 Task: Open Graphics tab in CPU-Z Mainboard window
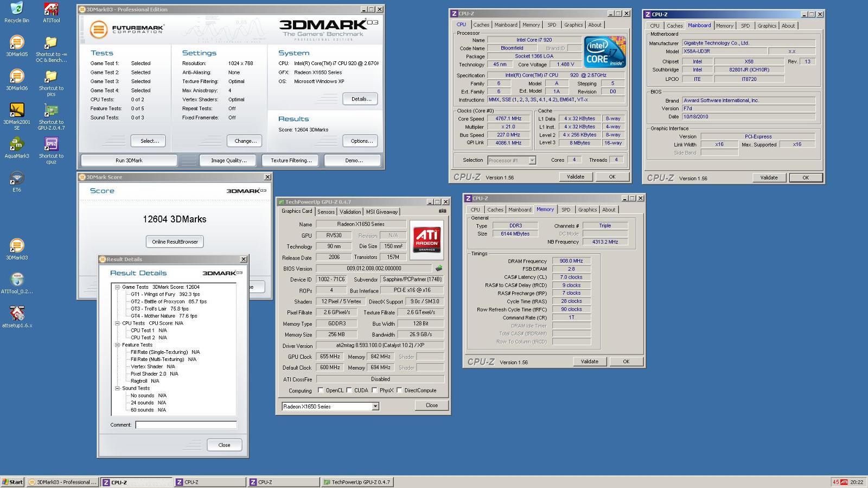[x=767, y=26]
